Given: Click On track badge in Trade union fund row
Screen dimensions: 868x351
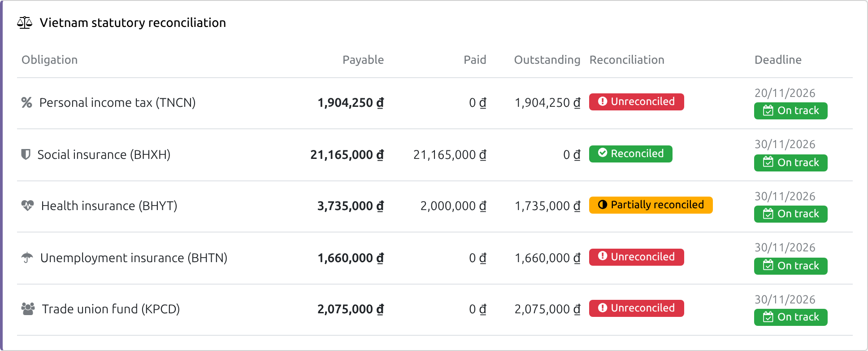Looking at the screenshot, I should pyautogui.click(x=791, y=317).
